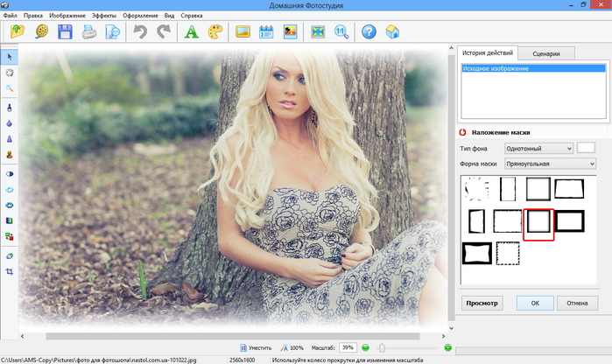Open the Add Text tool (green A)
The height and width of the screenshot is (364, 612).
(191, 32)
